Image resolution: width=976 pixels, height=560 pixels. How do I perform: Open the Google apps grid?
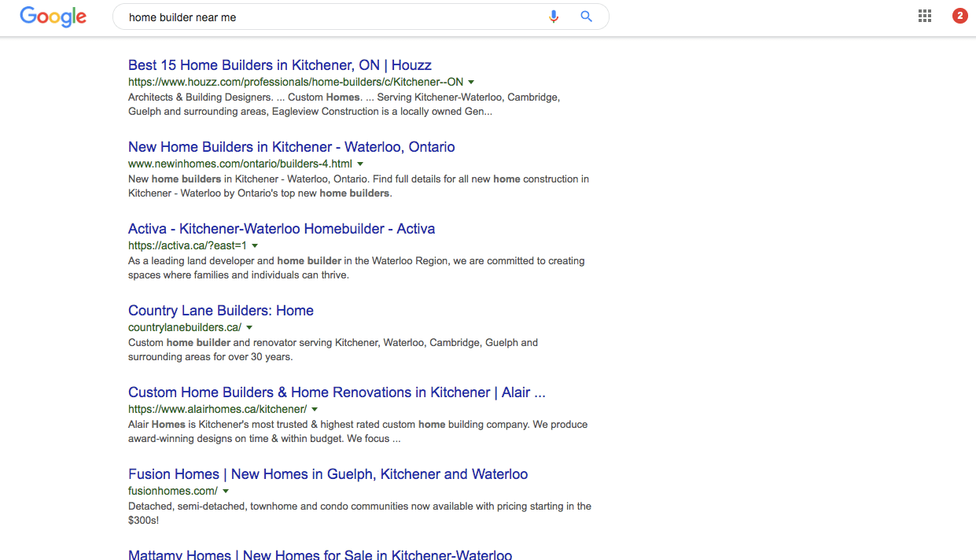click(x=925, y=16)
